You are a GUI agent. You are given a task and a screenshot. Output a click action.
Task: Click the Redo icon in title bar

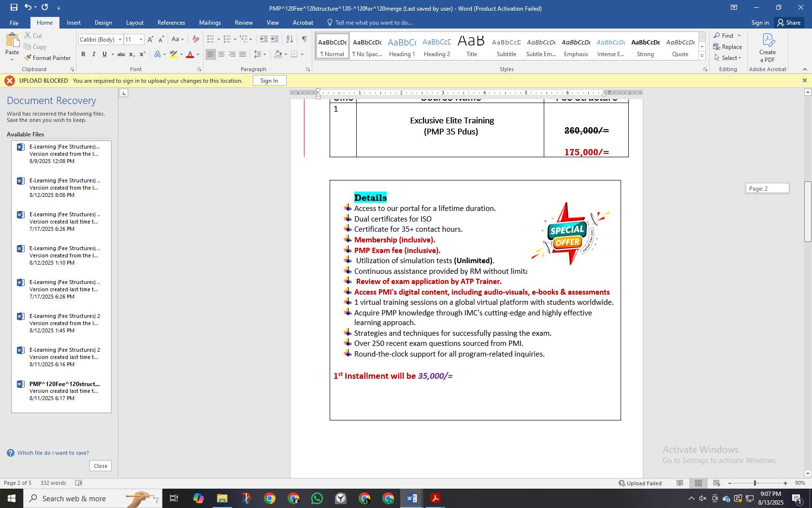pos(45,7)
